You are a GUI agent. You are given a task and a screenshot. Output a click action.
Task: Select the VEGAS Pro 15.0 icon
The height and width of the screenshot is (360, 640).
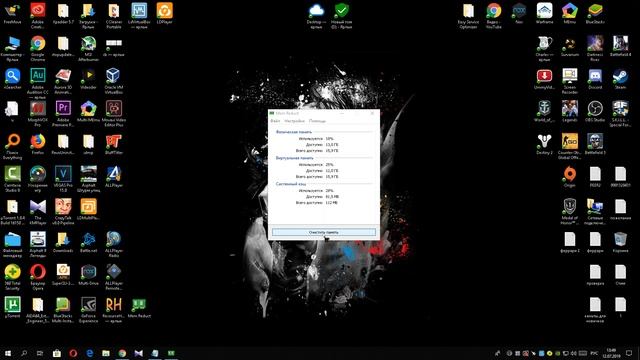pyautogui.click(x=63, y=179)
